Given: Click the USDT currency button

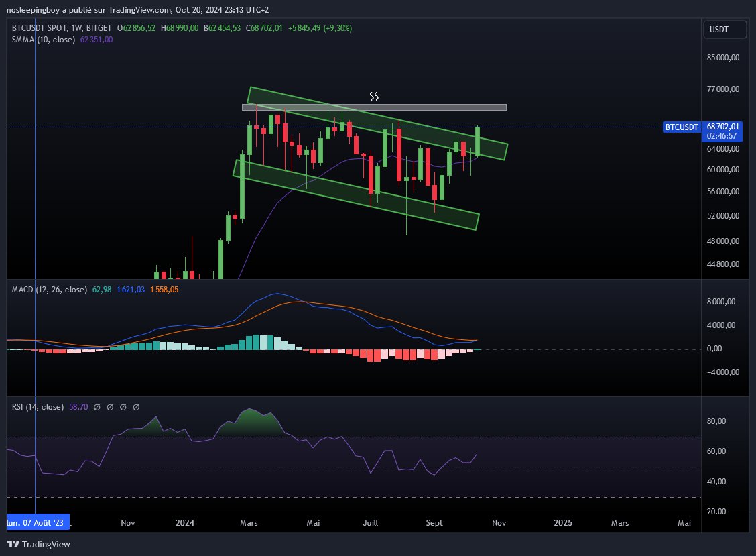Looking at the screenshot, I should pyautogui.click(x=724, y=30).
